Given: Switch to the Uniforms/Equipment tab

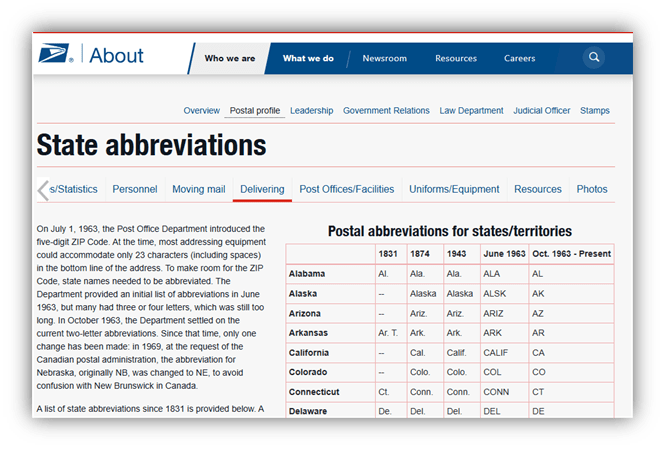Looking at the screenshot, I should pos(454,189).
